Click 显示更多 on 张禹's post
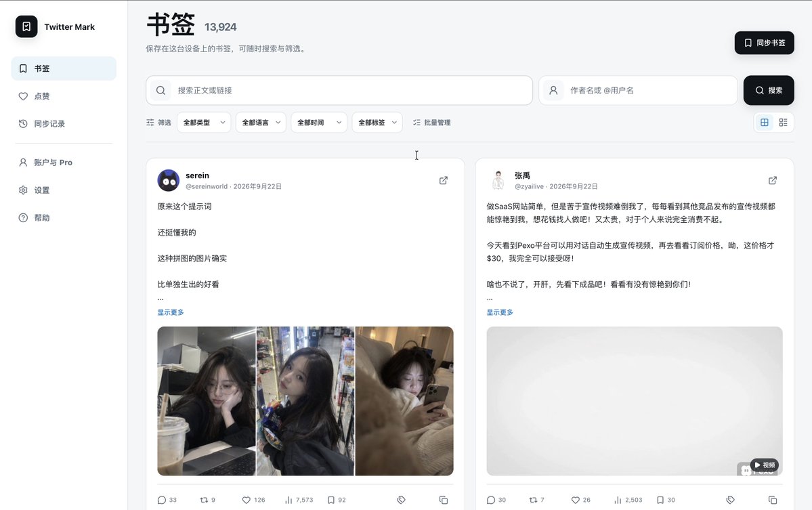This screenshot has width=812, height=510. pyautogui.click(x=500, y=312)
